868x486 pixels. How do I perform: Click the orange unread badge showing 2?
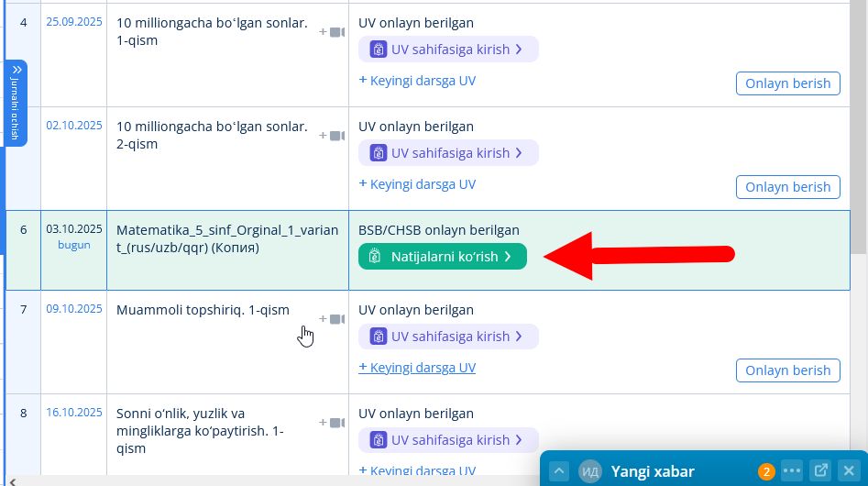[766, 472]
